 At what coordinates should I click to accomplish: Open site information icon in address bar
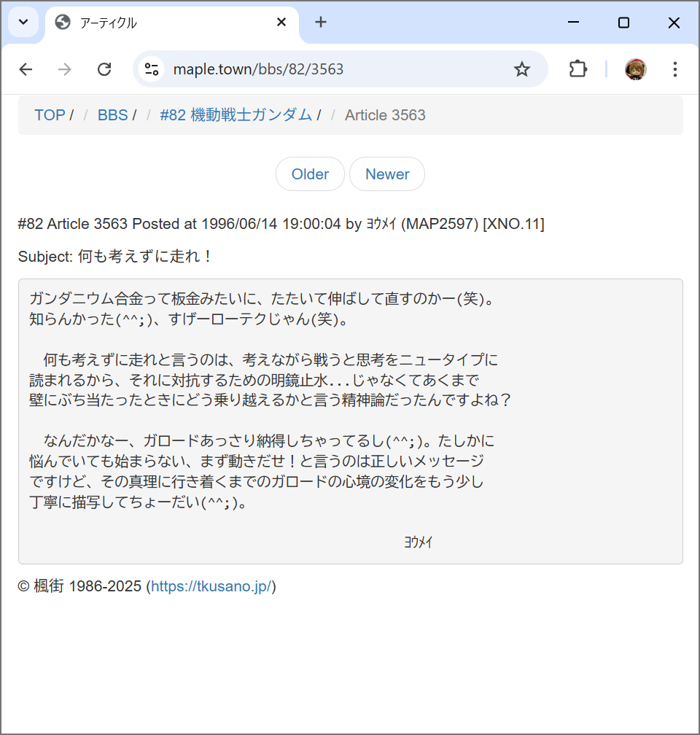point(152,69)
